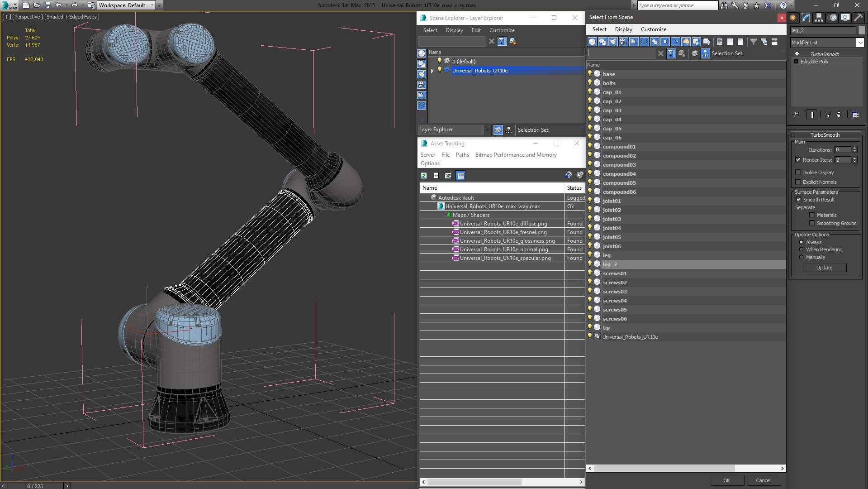
Task: Open the Display command panel tab
Action: [845, 18]
